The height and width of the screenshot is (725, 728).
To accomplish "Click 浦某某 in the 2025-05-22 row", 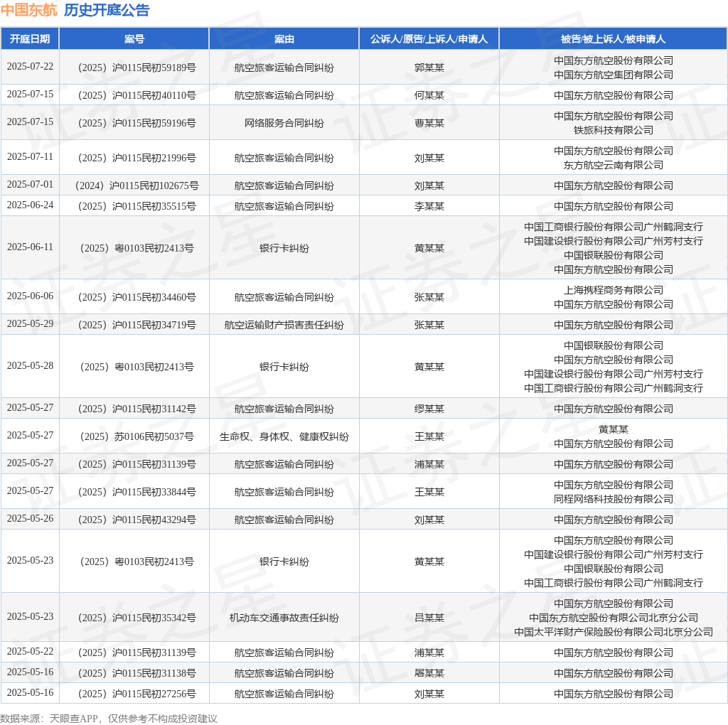I will (429, 653).
